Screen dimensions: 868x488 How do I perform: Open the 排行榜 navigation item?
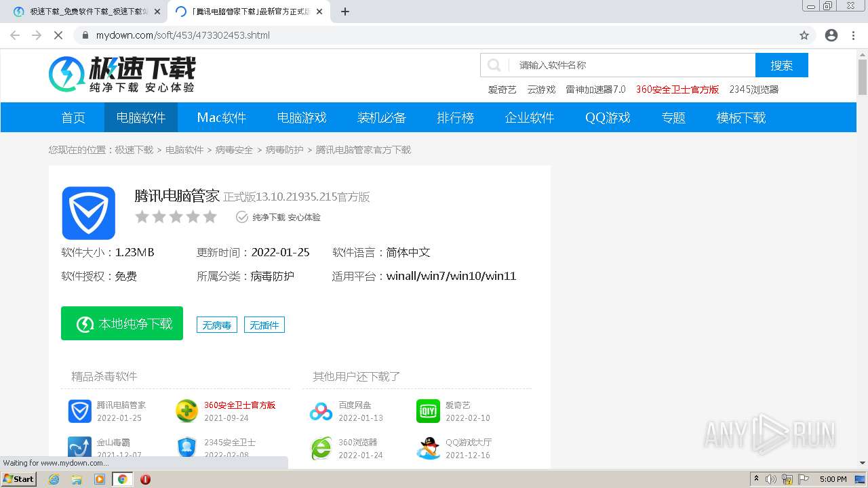tap(456, 117)
